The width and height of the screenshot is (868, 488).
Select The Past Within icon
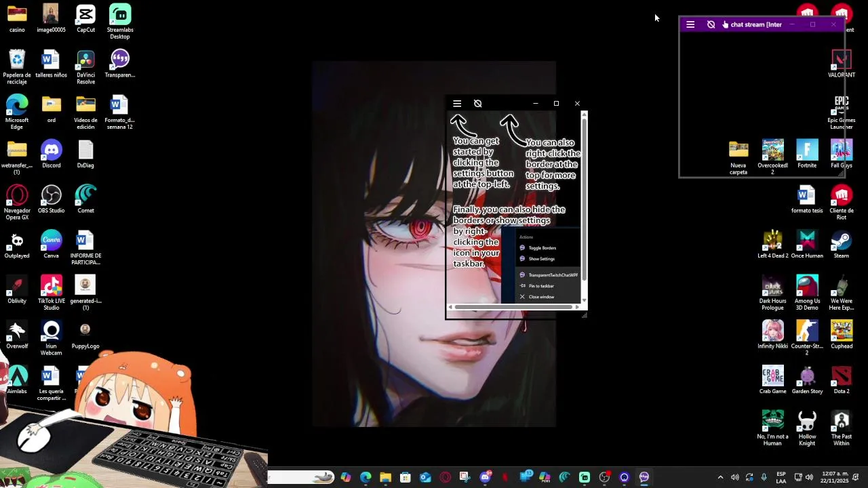pyautogui.click(x=842, y=429)
